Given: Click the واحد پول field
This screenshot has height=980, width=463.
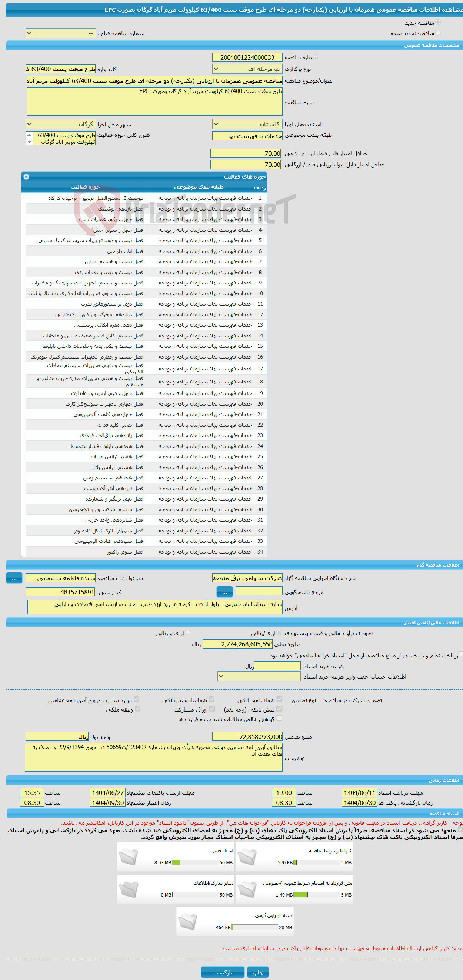Looking at the screenshot, I should pos(57,737).
